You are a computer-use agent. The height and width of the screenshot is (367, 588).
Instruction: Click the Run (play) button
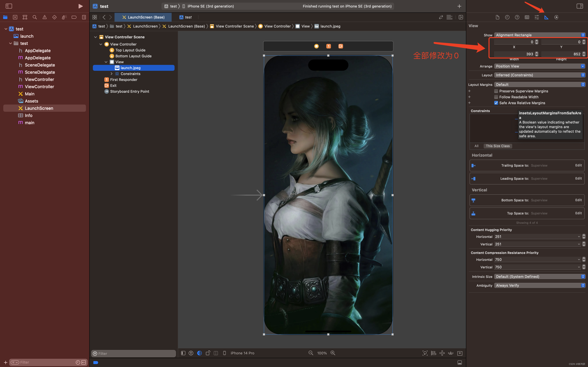[80, 6]
